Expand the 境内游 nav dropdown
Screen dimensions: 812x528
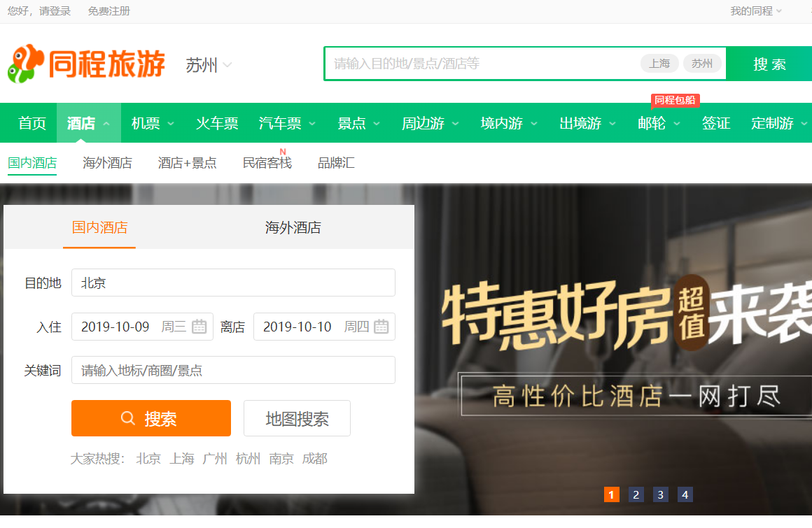pos(534,124)
